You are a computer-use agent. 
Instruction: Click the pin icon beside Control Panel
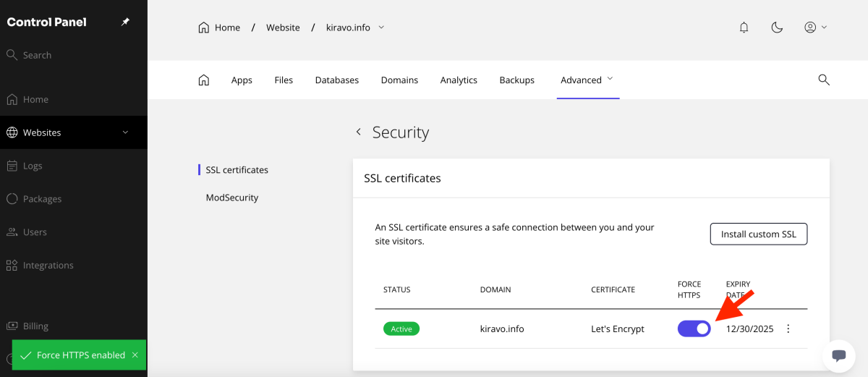[125, 22]
